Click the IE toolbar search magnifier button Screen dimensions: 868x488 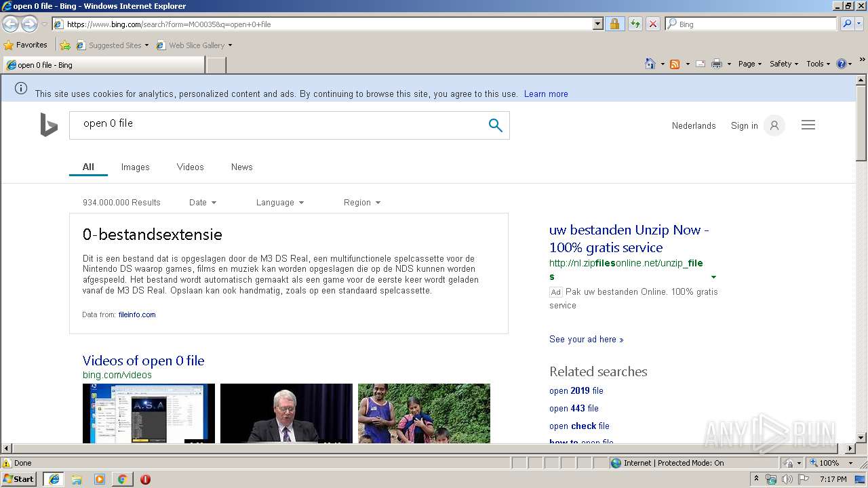pyautogui.click(x=847, y=24)
